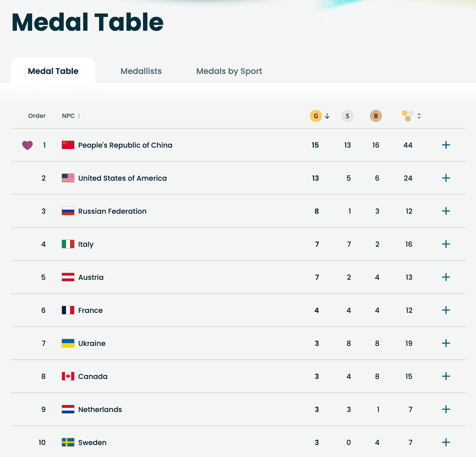Expand the Netherlands medal breakdown

coord(446,409)
